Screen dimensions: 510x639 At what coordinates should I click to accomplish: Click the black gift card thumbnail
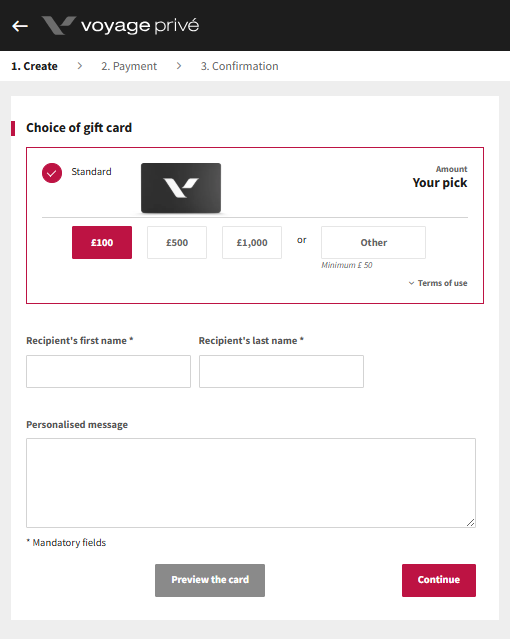(x=181, y=188)
